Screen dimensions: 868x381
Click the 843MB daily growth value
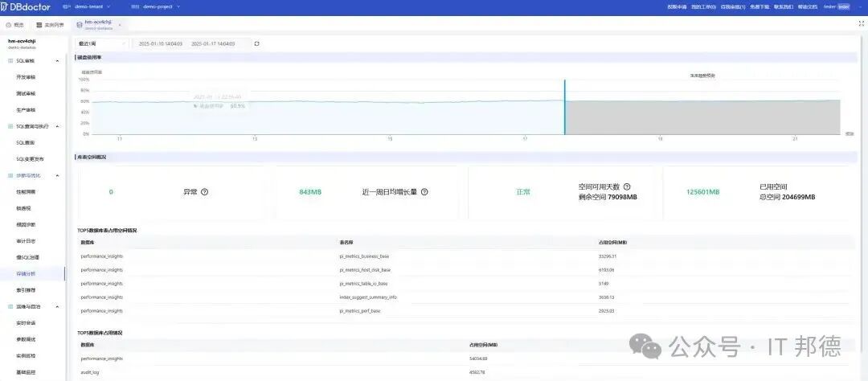(310, 192)
